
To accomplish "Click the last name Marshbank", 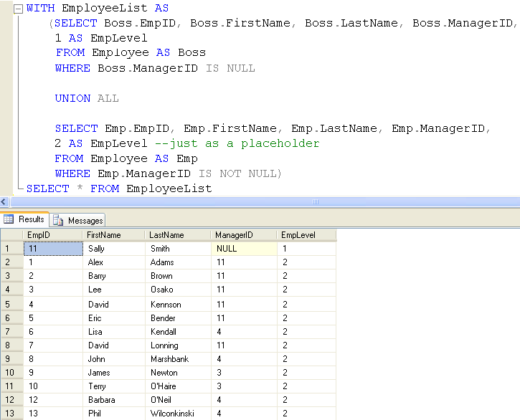I will (x=169, y=358).
